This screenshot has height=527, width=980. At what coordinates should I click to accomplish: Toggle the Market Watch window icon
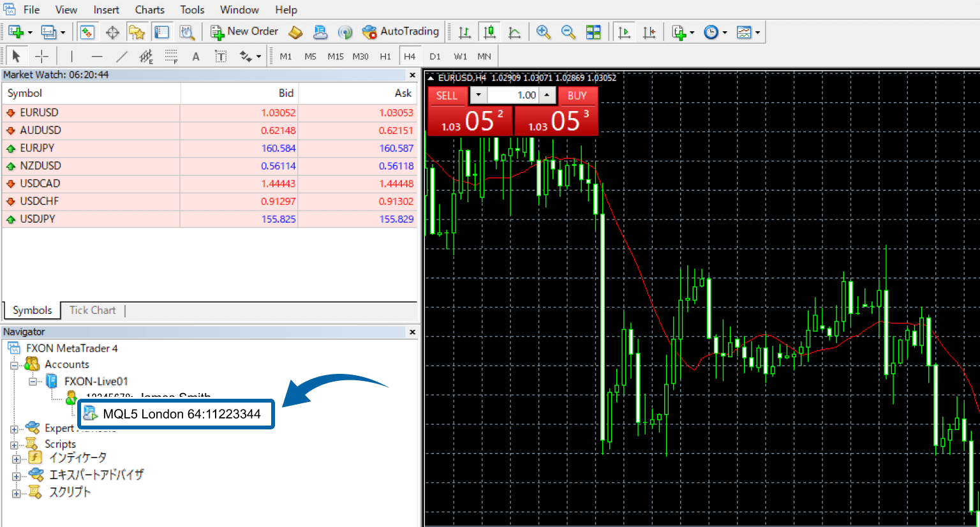(x=87, y=32)
